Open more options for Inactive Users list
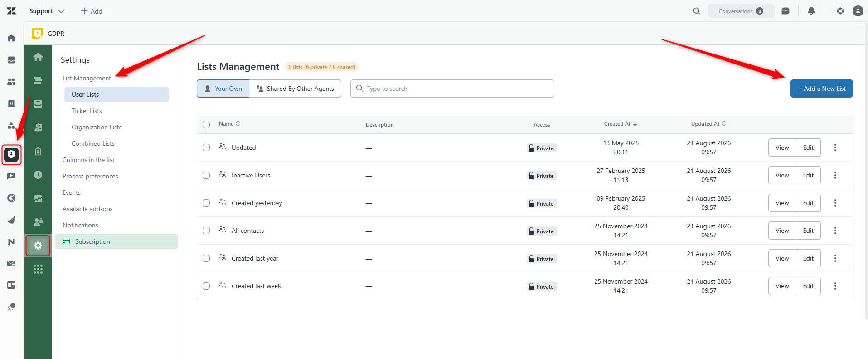The width and height of the screenshot is (868, 359). coord(835,175)
